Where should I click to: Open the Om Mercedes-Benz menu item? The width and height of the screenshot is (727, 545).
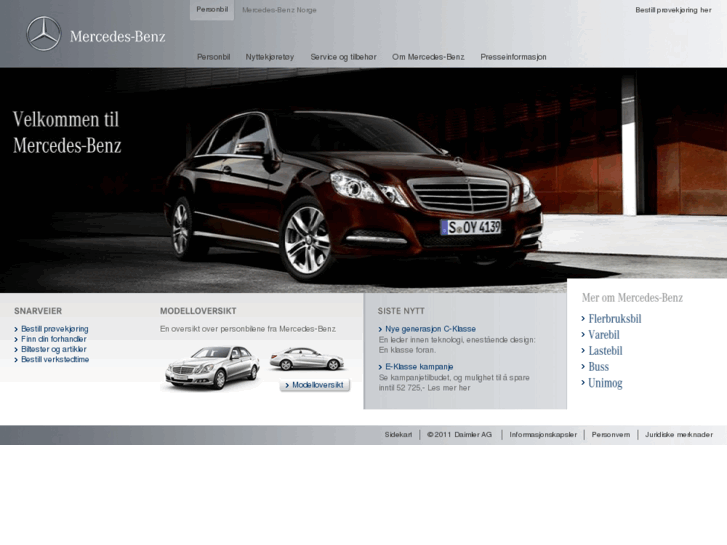coord(428,57)
